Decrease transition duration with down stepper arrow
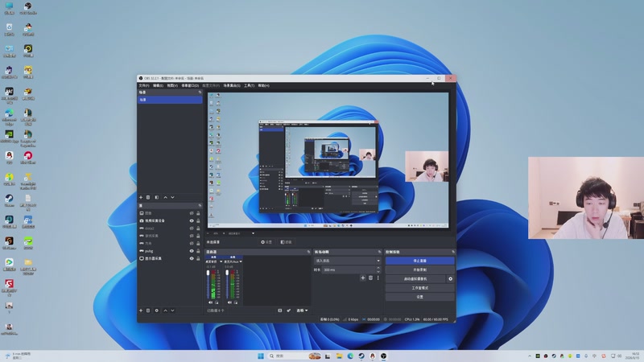The height and width of the screenshot is (362, 644). point(378,272)
